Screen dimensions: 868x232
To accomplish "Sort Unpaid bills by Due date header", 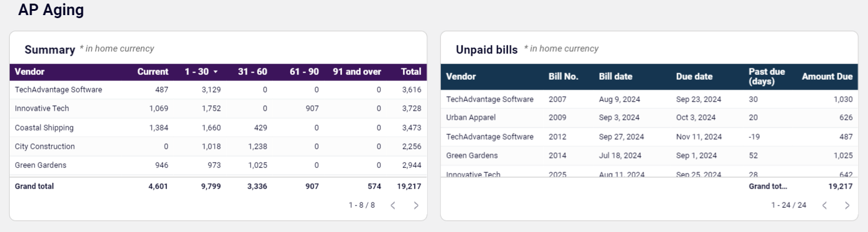I will pyautogui.click(x=694, y=77).
